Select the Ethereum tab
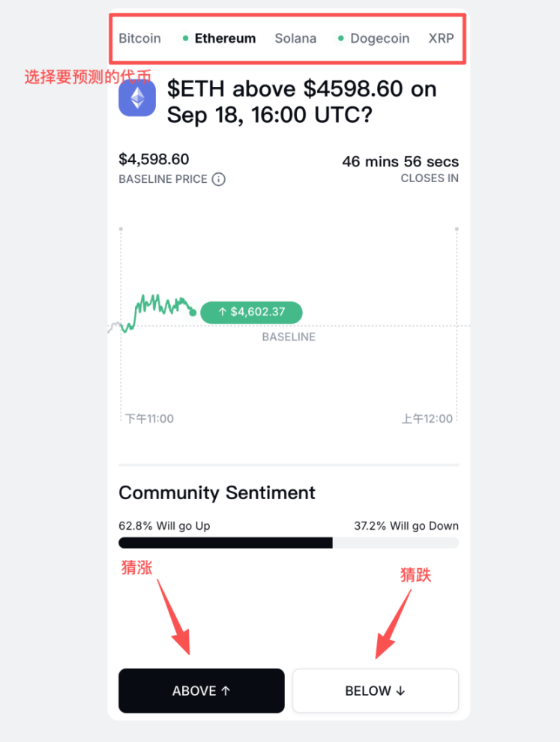 pyautogui.click(x=225, y=38)
